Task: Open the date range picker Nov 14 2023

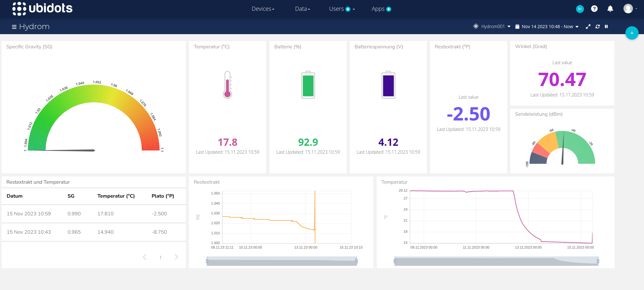Action: point(547,27)
